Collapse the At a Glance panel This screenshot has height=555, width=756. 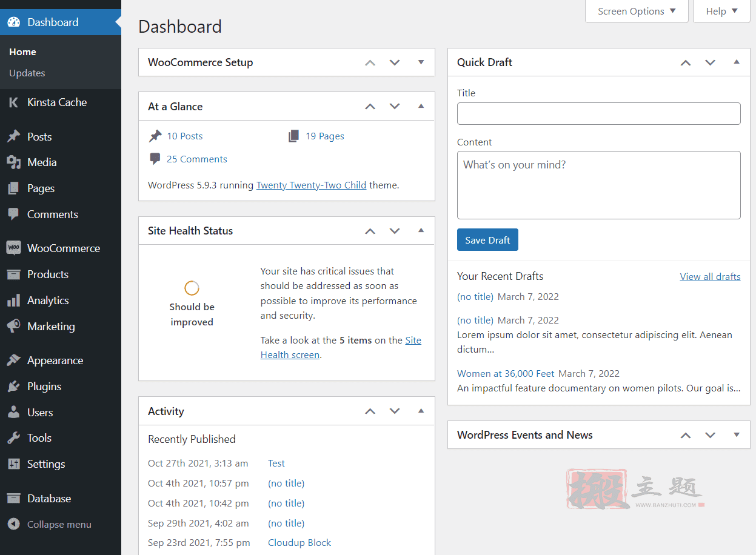(x=421, y=106)
